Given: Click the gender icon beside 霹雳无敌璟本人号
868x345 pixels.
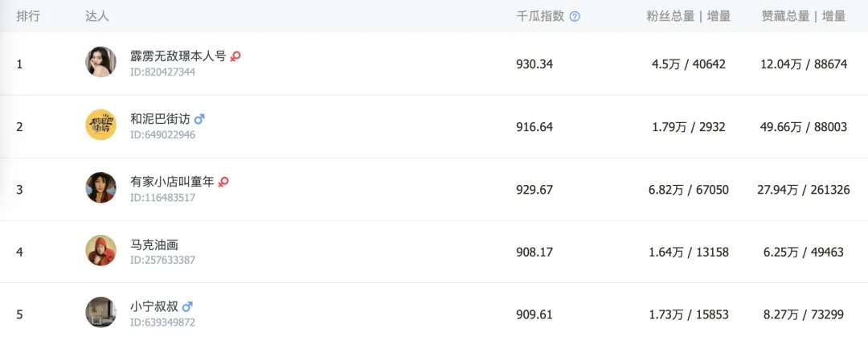Looking at the screenshot, I should (235, 56).
